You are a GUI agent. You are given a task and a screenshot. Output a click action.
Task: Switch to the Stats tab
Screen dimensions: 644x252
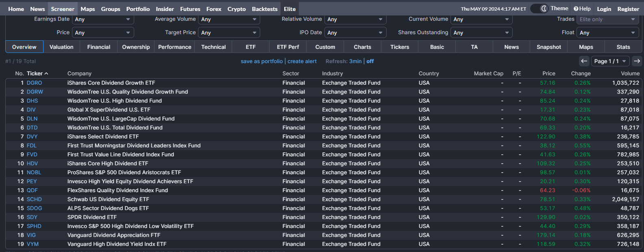(623, 47)
